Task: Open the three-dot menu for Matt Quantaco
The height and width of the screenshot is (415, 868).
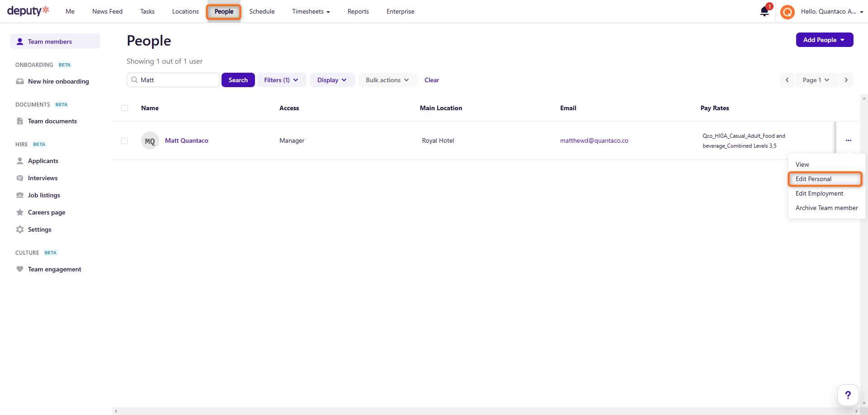Action: (848, 140)
